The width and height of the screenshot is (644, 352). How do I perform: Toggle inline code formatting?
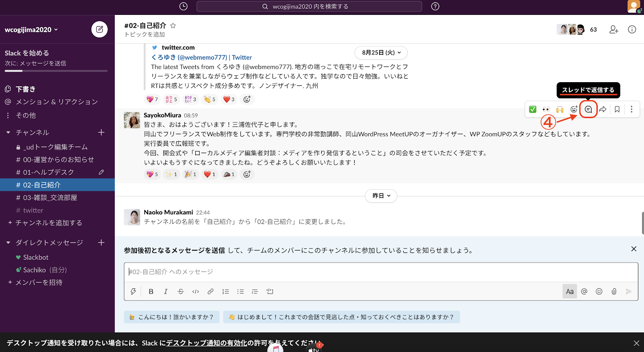196,291
